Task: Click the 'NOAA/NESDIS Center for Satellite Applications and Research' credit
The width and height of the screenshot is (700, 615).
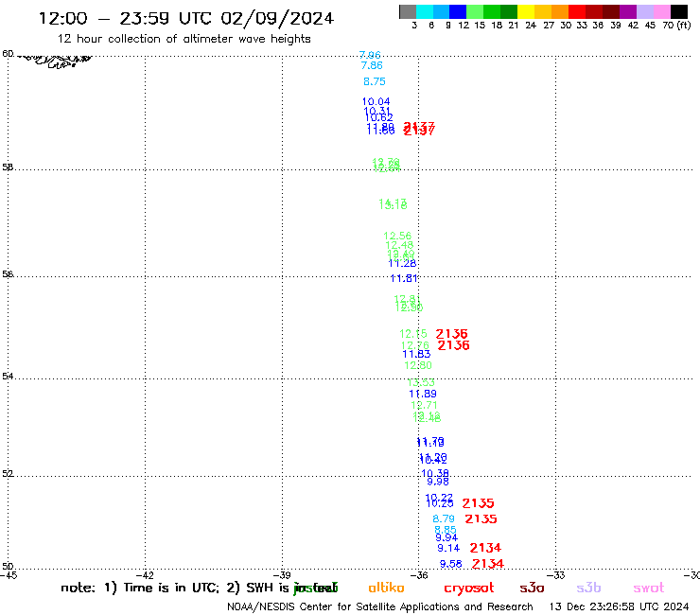Action: tap(380, 607)
